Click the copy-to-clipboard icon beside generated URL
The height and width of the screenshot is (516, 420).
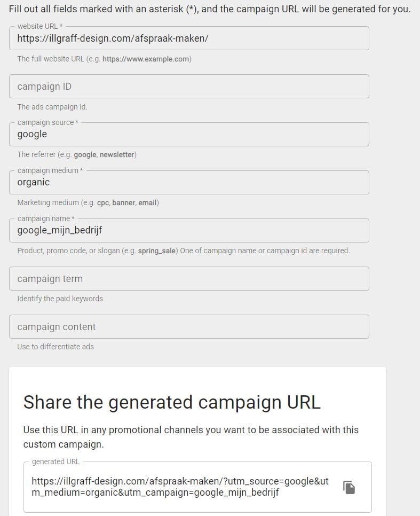coord(349,487)
